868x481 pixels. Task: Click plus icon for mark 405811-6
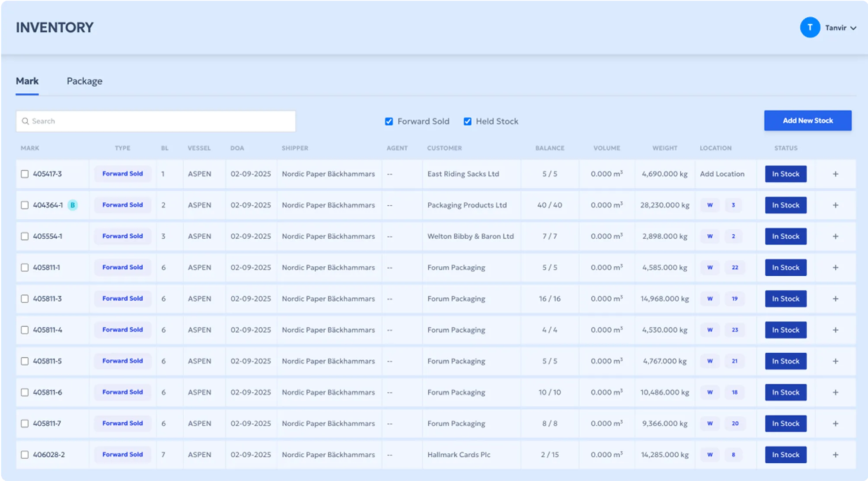tap(835, 392)
